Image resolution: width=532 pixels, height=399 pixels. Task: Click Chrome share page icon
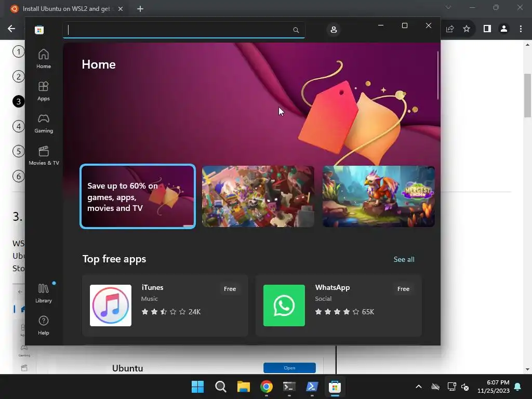pos(449,29)
